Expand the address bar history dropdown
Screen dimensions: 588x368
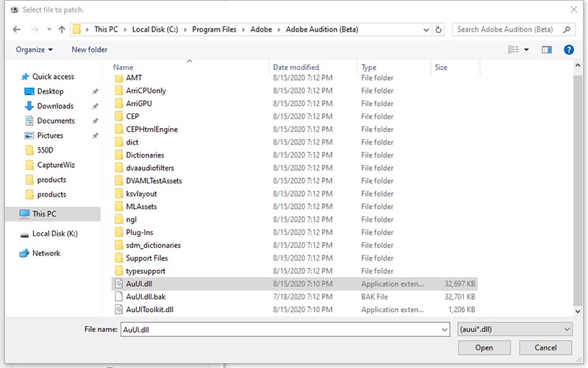[426, 29]
